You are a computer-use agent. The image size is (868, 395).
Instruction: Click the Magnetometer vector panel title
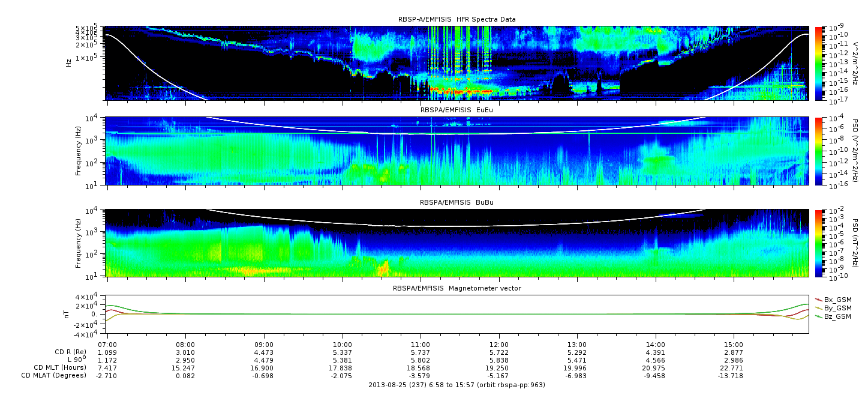[457, 288]
